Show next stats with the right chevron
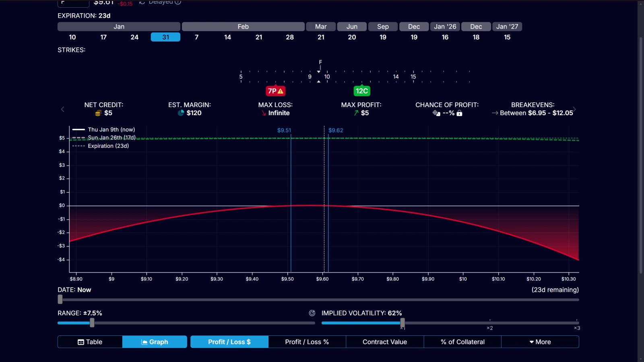Image resolution: width=644 pixels, height=362 pixels. [x=574, y=109]
